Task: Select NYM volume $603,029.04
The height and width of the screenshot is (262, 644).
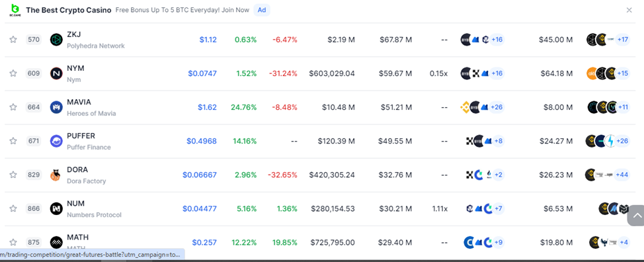Action: (332, 73)
